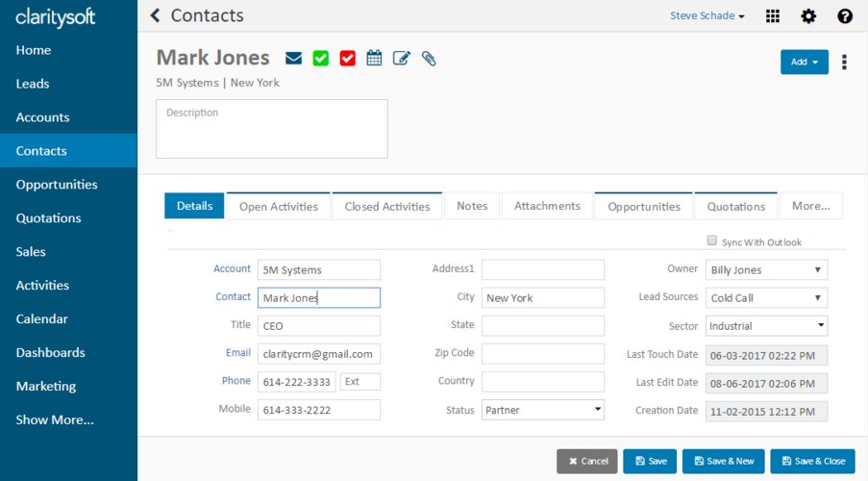Click the green checkmark icon in header
Image resolution: width=868 pixels, height=481 pixels.
321,59
